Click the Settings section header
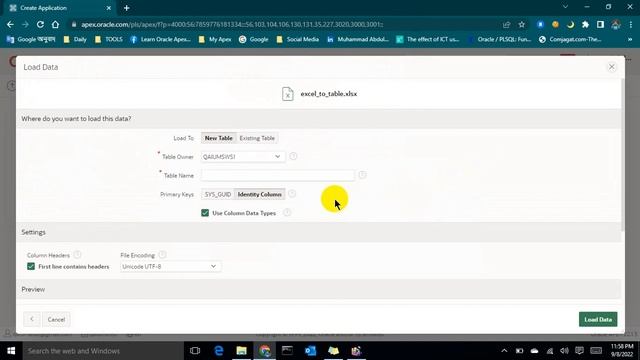 click(x=319, y=232)
